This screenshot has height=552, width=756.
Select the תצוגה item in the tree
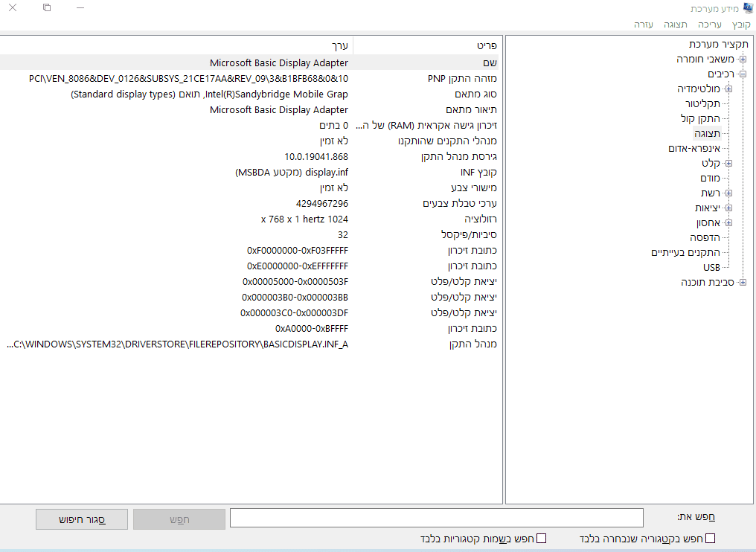(708, 134)
